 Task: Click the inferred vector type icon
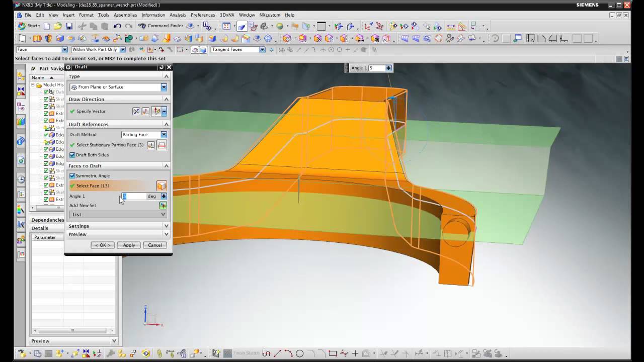(157, 111)
